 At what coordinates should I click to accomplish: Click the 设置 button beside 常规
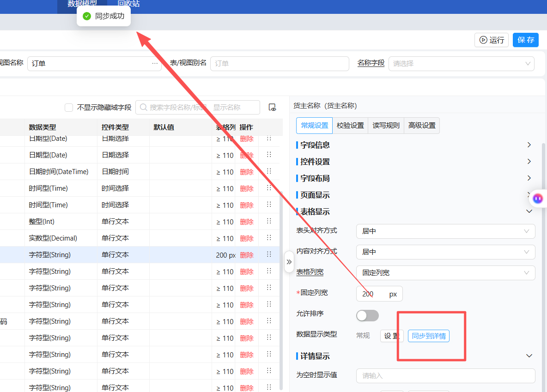tap(392, 336)
